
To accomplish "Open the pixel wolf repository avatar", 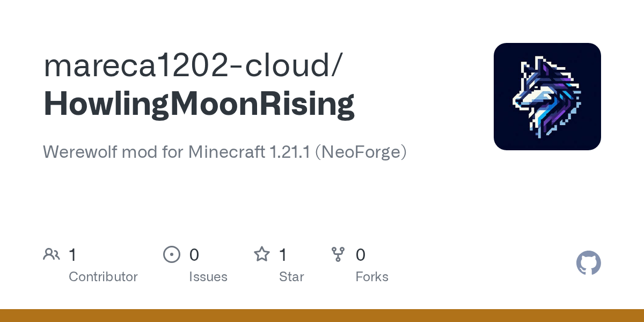I will tap(547, 97).
